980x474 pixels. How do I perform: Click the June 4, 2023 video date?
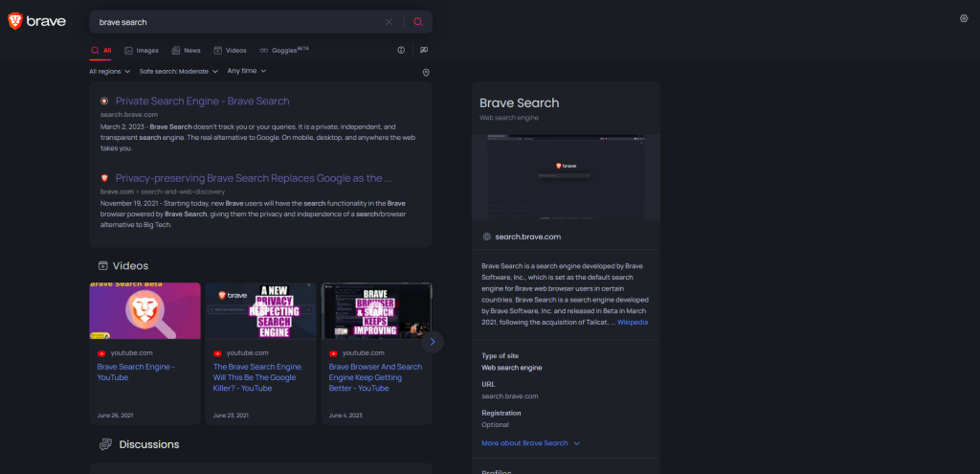pyautogui.click(x=345, y=416)
